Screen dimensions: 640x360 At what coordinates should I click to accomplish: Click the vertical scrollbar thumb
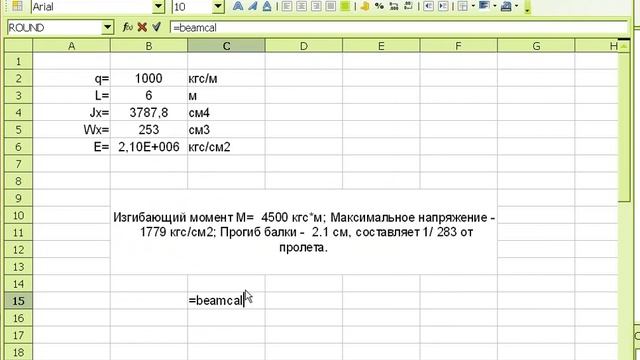[624, 127]
